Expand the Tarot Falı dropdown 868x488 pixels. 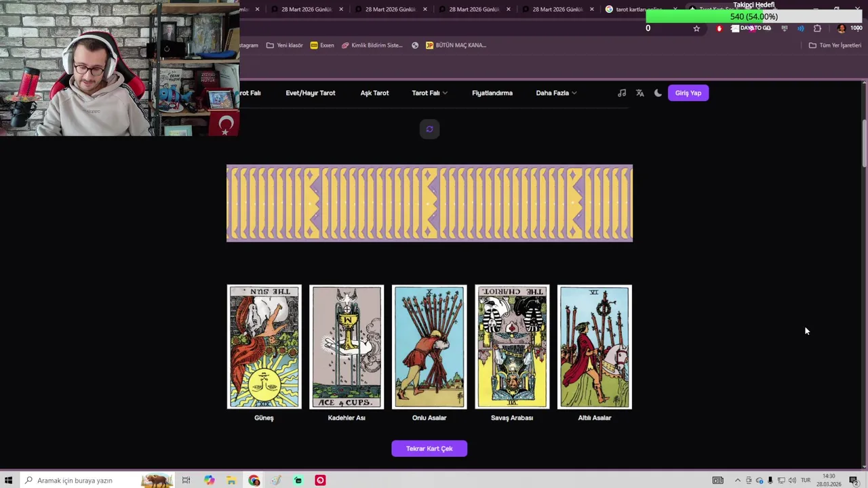point(429,93)
